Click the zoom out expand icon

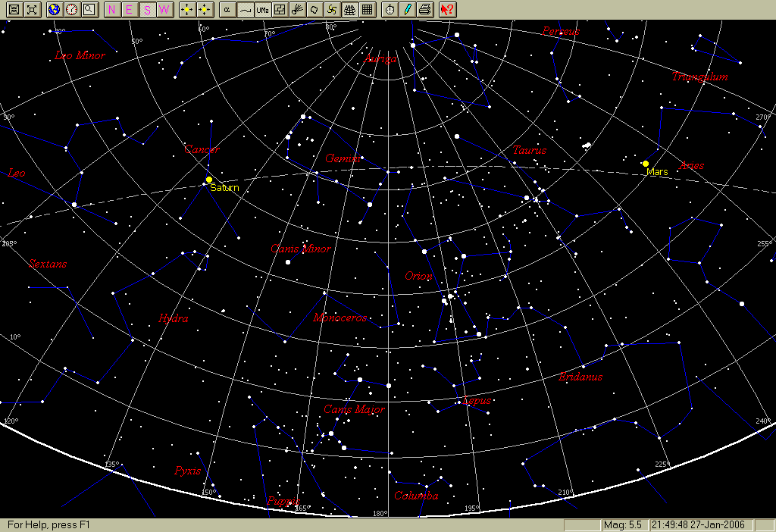click(x=32, y=9)
